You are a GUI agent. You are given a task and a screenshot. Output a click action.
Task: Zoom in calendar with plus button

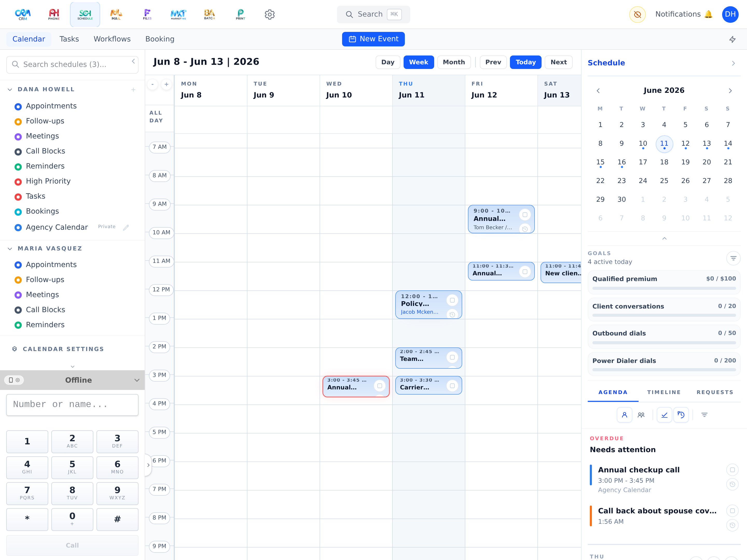pyautogui.click(x=166, y=84)
